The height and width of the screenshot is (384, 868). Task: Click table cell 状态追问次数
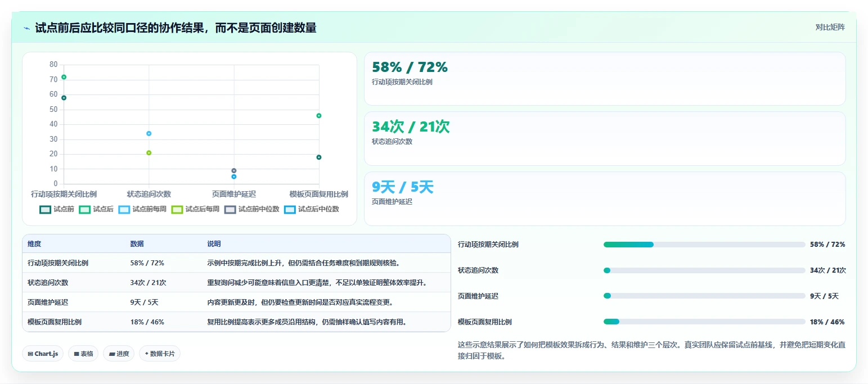(x=48, y=282)
